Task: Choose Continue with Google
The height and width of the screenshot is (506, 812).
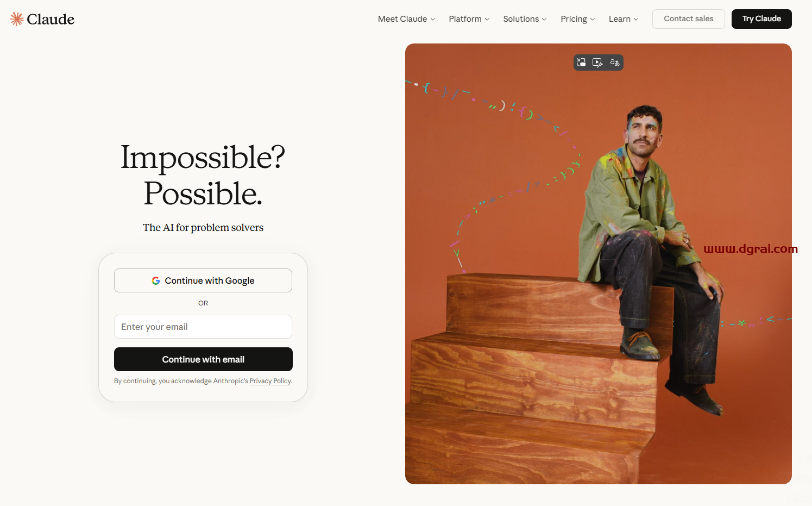Action: point(203,280)
